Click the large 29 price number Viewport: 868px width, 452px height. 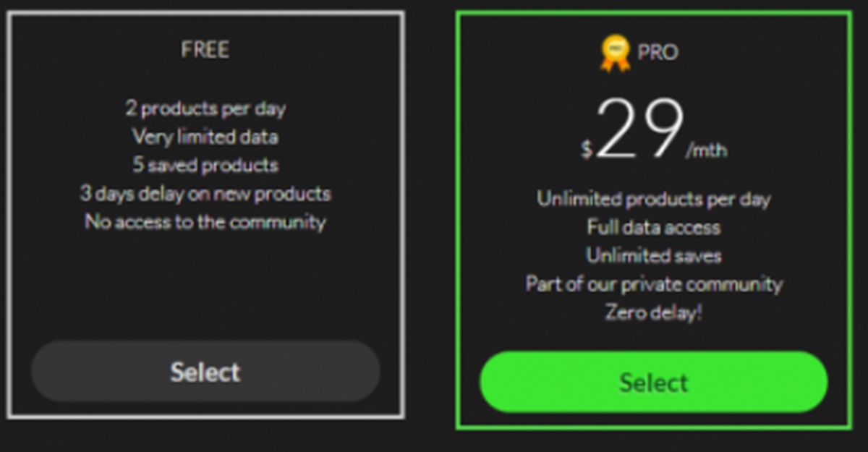pyautogui.click(x=639, y=131)
